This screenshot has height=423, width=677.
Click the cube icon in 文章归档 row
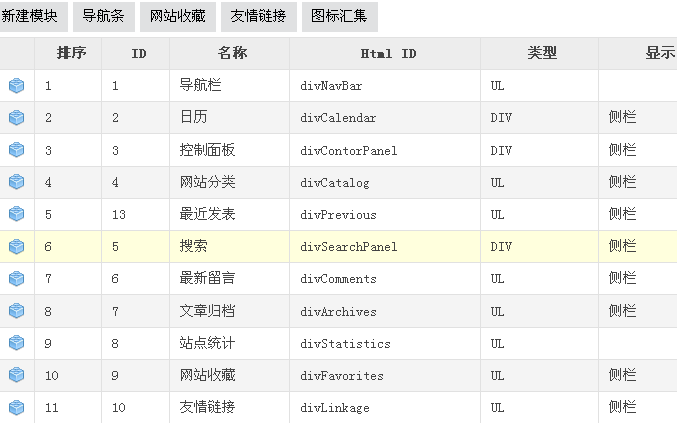pyautogui.click(x=16, y=310)
